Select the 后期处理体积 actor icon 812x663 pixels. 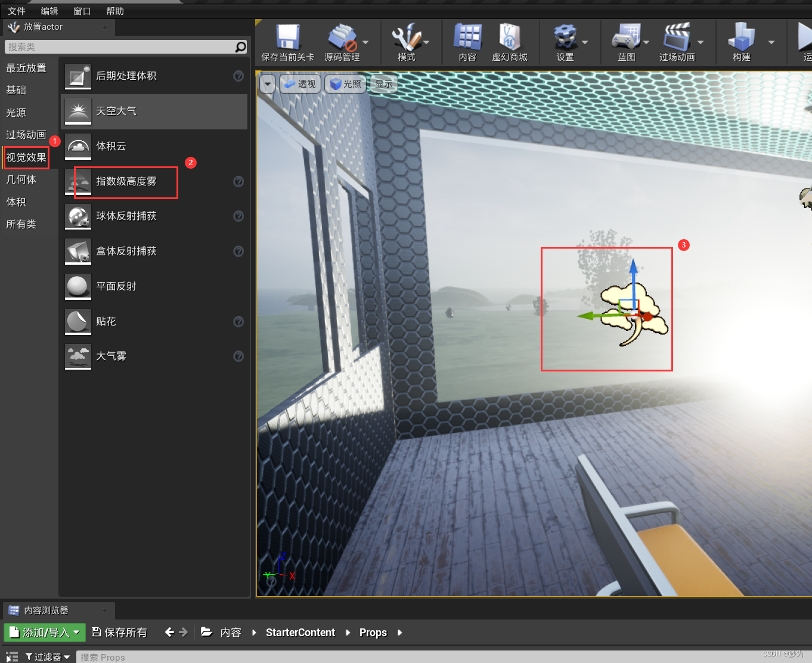[x=78, y=76]
